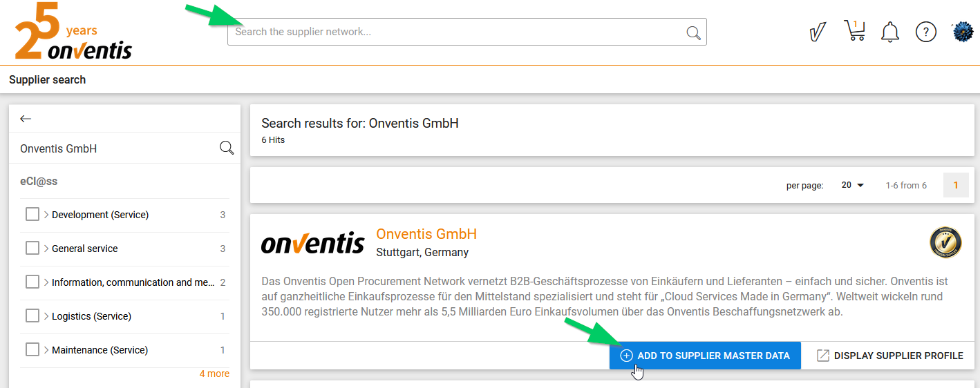Viewport: 980px width, 388px height.
Task: Show 4 more eCl@ss categories
Action: pyautogui.click(x=214, y=374)
